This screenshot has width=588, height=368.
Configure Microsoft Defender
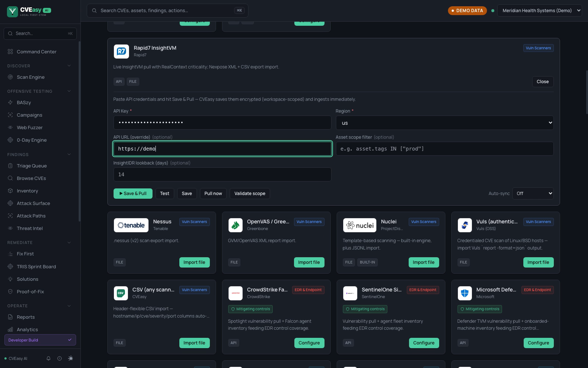pos(538,343)
